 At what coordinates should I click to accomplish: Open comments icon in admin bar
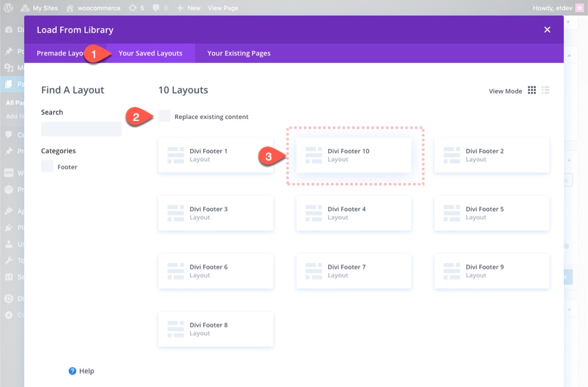(x=160, y=8)
